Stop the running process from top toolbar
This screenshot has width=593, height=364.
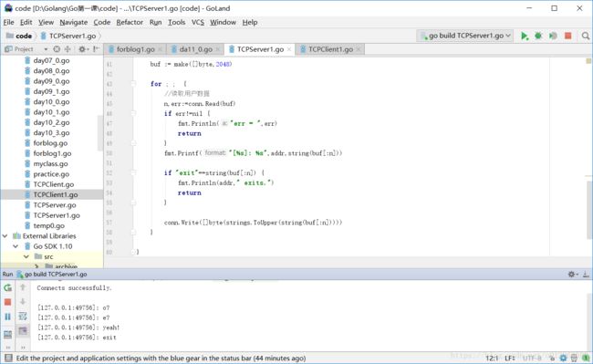point(567,36)
